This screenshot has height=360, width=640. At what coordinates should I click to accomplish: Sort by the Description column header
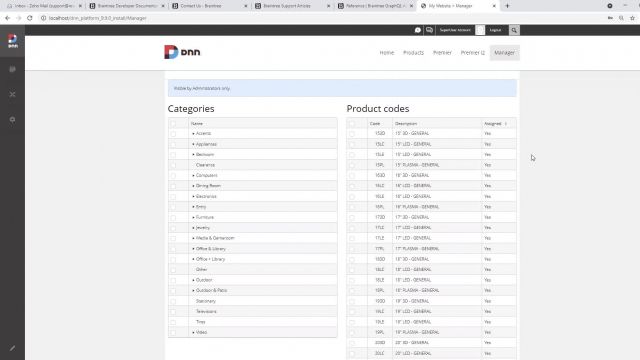pos(406,123)
